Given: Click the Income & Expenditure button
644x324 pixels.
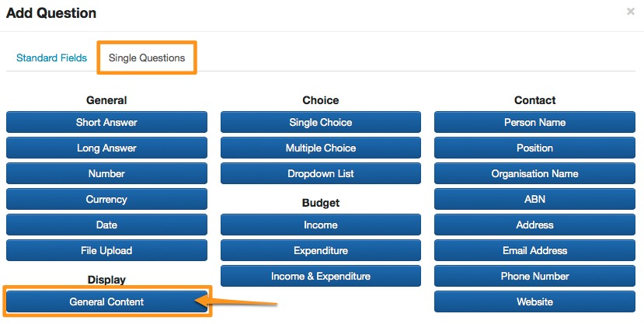Looking at the screenshot, I should (x=320, y=276).
